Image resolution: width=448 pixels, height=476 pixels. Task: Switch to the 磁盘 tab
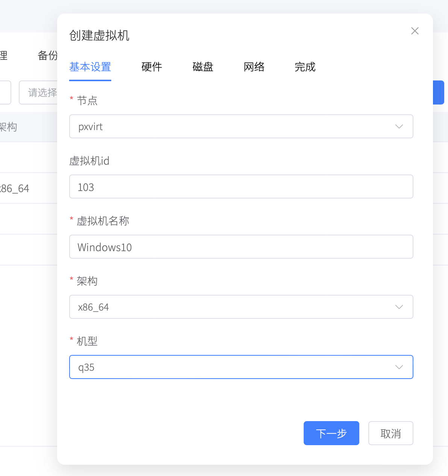(x=203, y=67)
